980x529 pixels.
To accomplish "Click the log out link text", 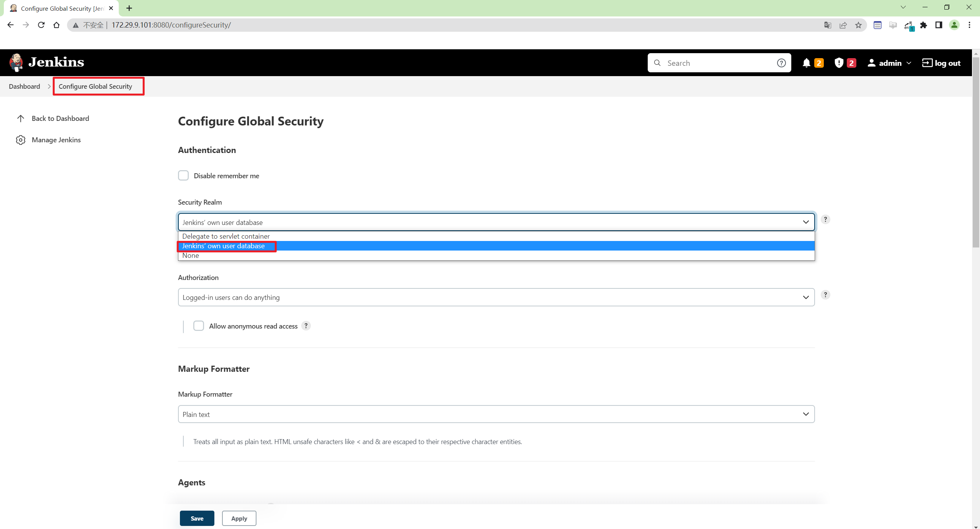I will [947, 63].
